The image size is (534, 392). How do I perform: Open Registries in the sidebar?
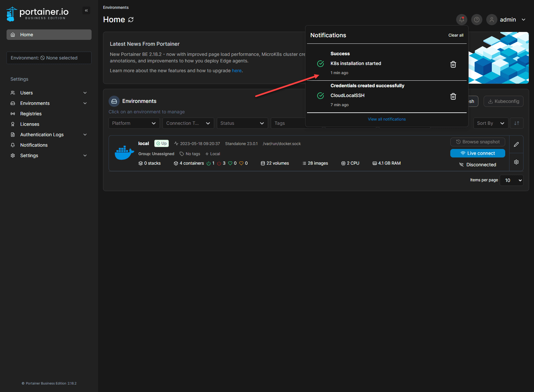pos(31,114)
